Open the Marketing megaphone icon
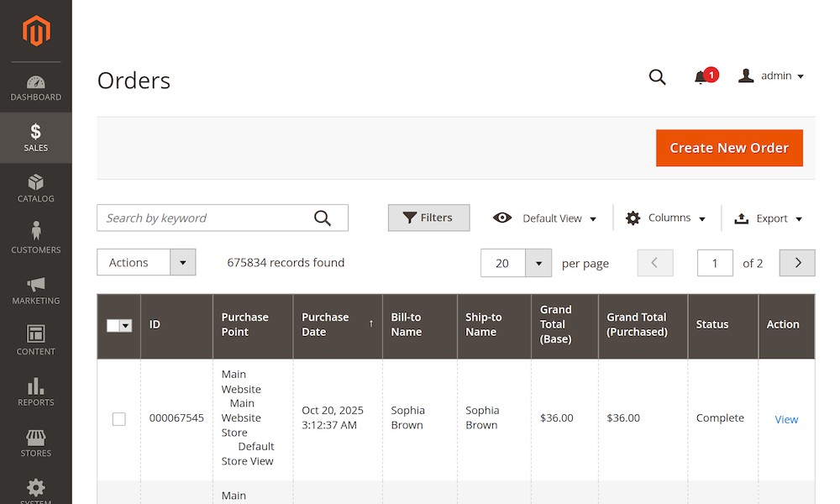Viewport: 840px width, 504px height. [36, 284]
